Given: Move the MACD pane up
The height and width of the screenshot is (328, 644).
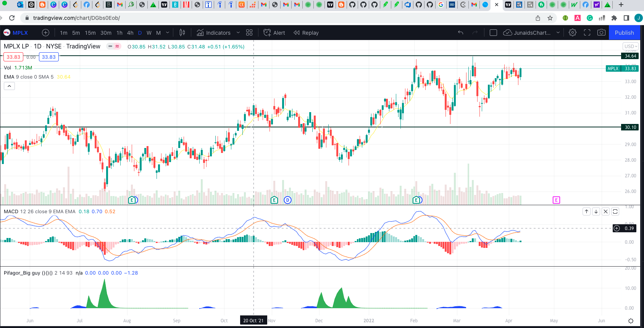Looking at the screenshot, I should point(586,211).
